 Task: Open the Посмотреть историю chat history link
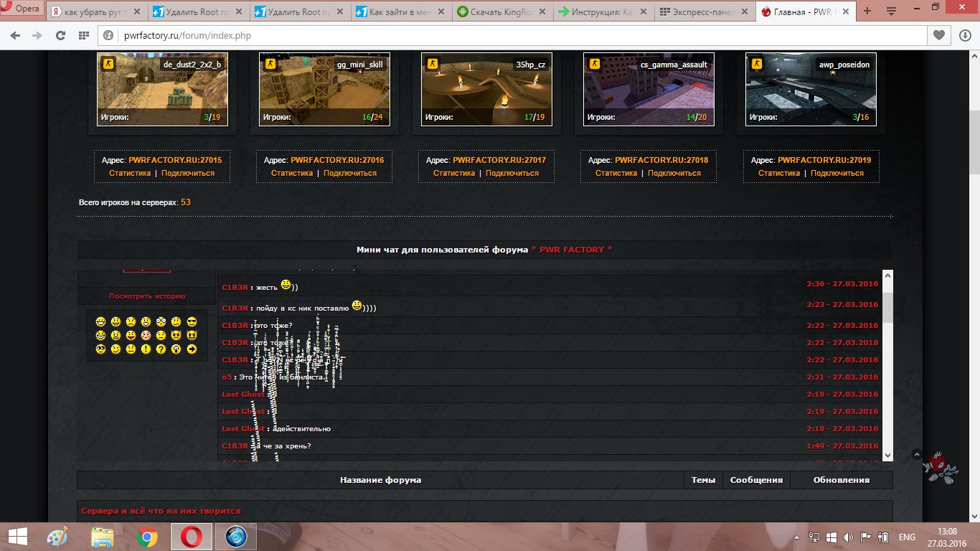click(x=147, y=296)
